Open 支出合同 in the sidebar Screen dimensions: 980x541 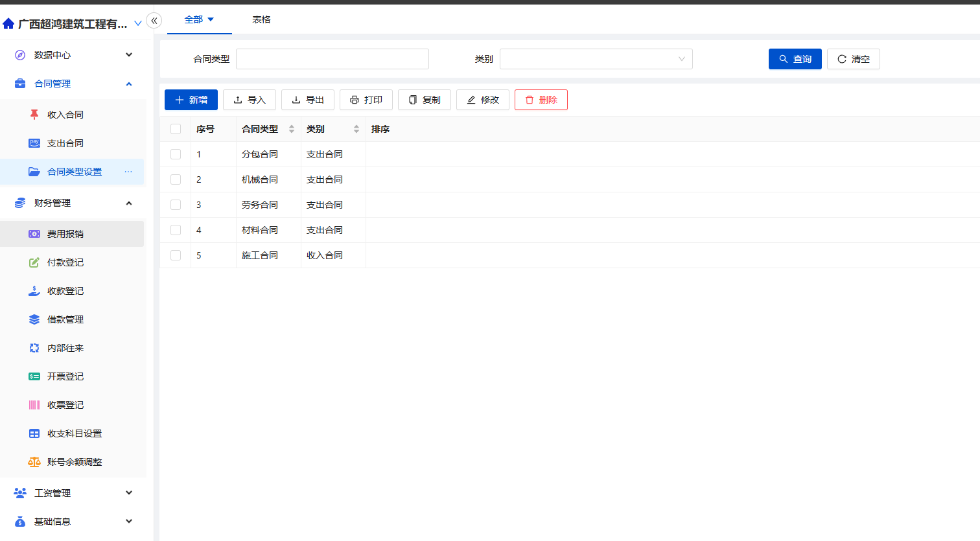(x=65, y=143)
